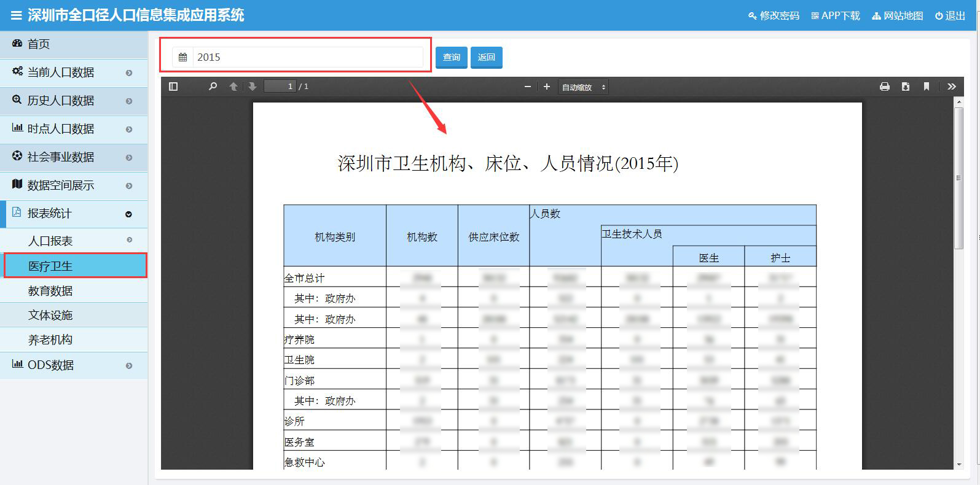The width and height of the screenshot is (980, 485).
Task: Open 时点人口数据 menu
Action: 74,129
